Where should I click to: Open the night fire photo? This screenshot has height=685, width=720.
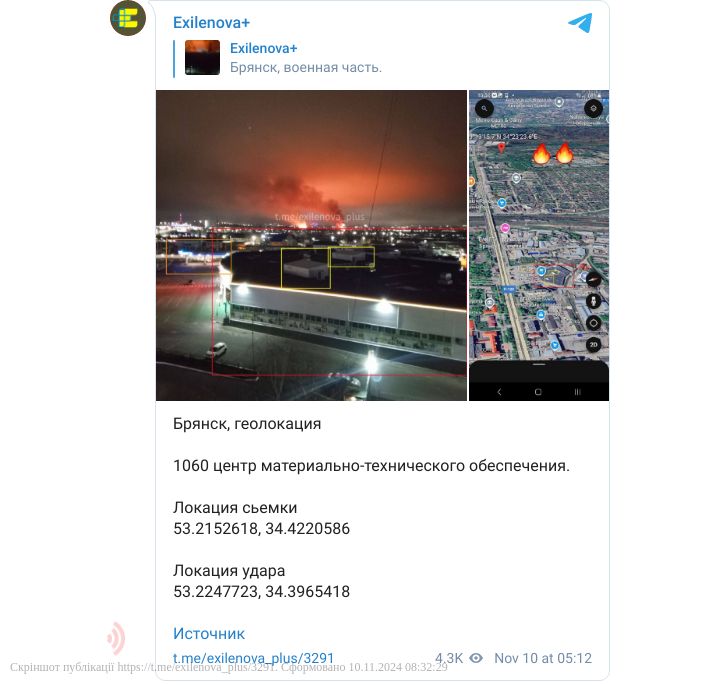point(311,245)
